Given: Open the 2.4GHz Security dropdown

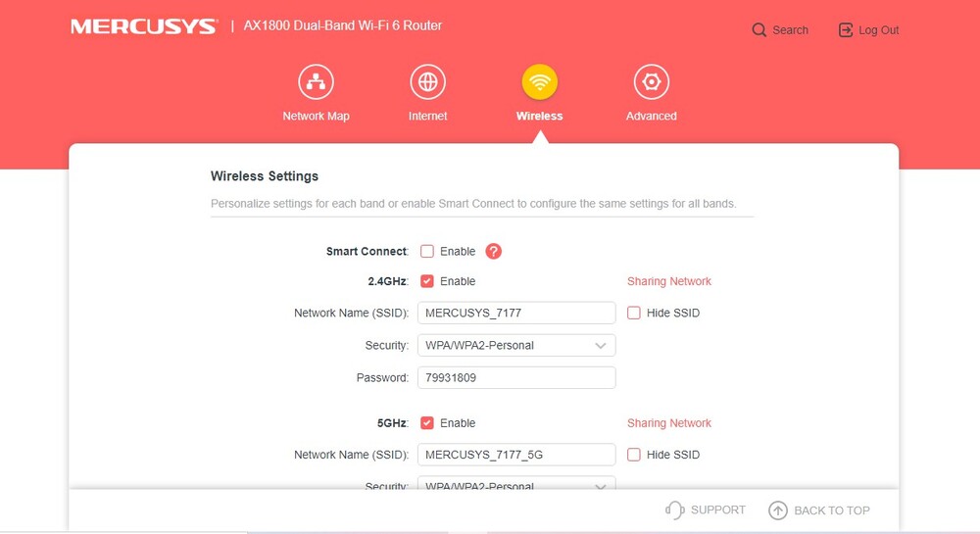Looking at the screenshot, I should coord(516,345).
